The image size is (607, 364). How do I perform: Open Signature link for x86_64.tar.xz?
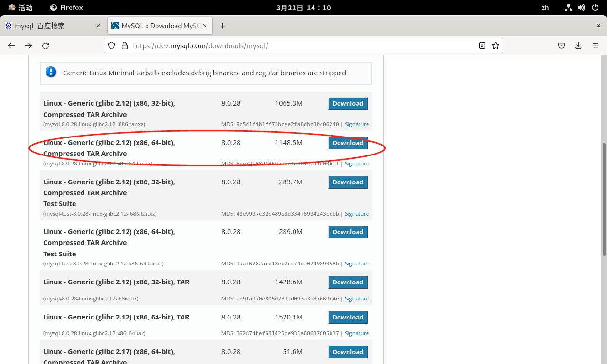[x=357, y=164]
